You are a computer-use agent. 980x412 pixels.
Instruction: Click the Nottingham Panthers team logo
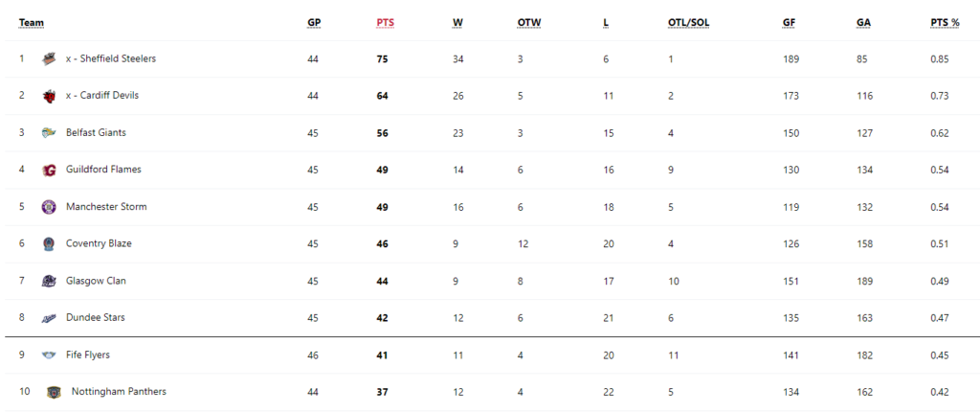click(x=55, y=392)
